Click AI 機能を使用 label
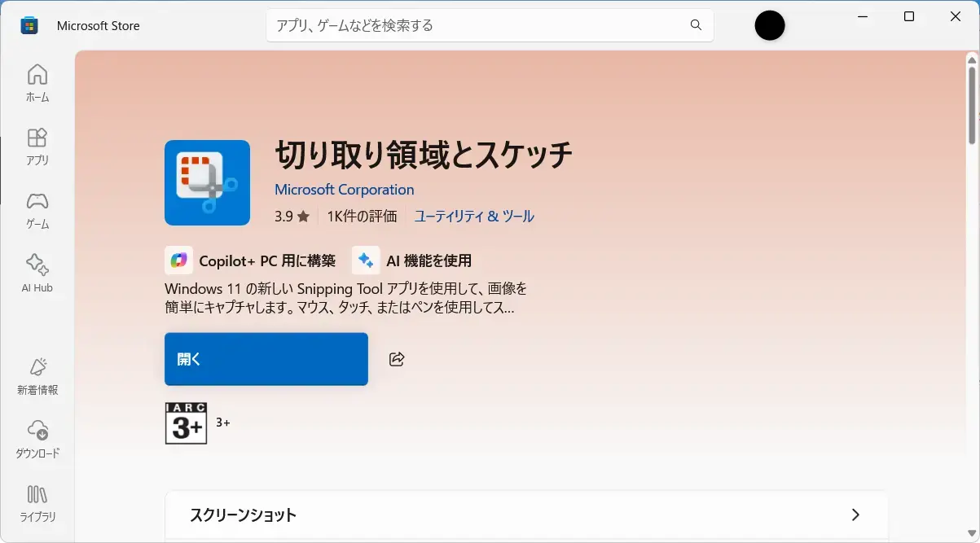The width and height of the screenshot is (980, 543). pyautogui.click(x=429, y=261)
